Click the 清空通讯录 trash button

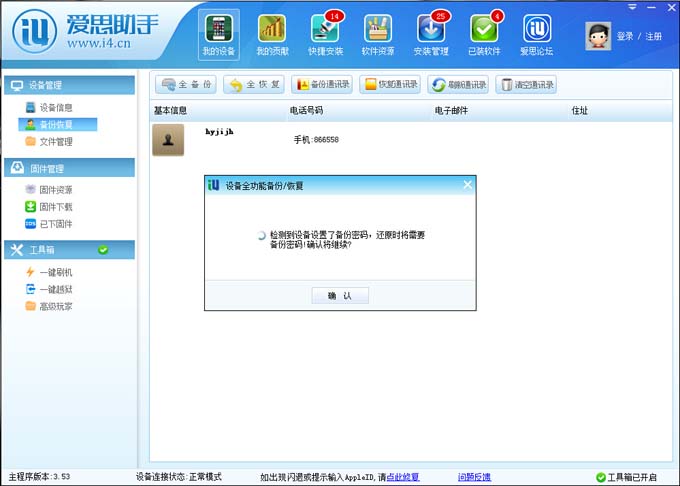pos(526,84)
